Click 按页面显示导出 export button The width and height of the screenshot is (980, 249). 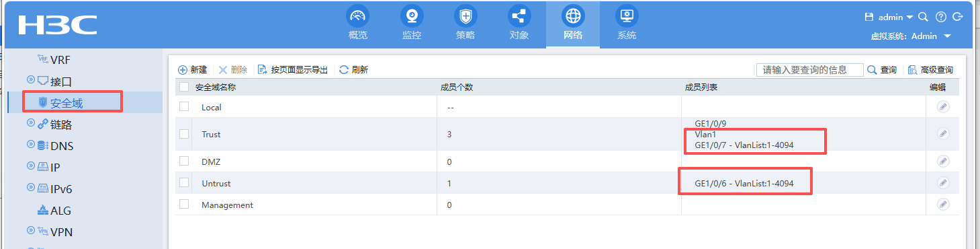[x=293, y=69]
